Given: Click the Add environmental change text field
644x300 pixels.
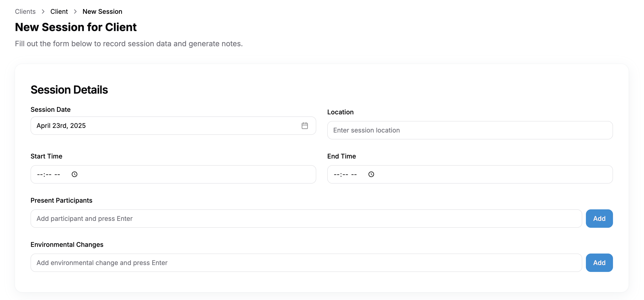Looking at the screenshot, I should (306, 263).
